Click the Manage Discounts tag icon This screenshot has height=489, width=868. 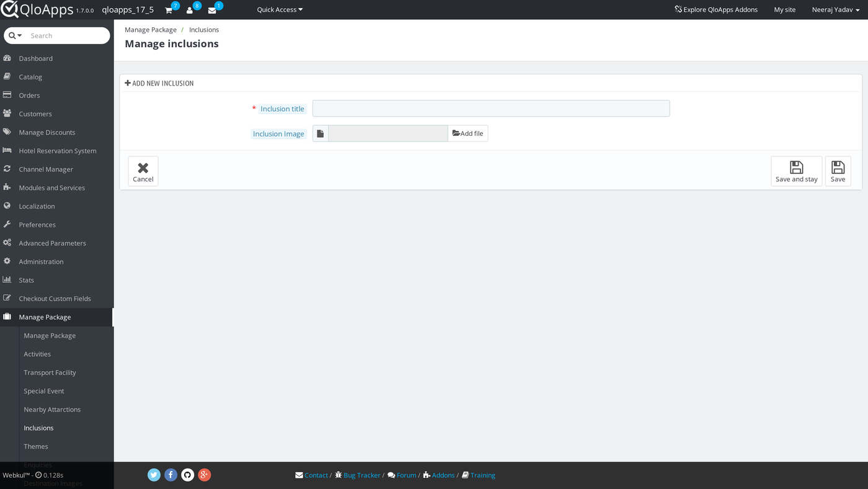point(7,132)
